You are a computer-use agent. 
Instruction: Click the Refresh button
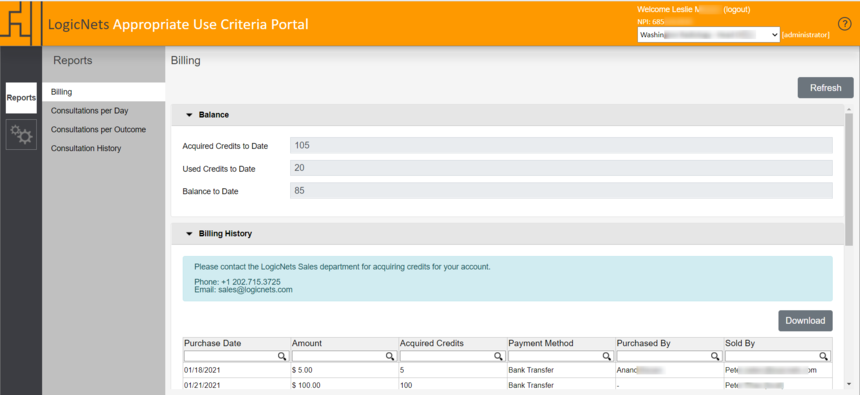coord(825,88)
